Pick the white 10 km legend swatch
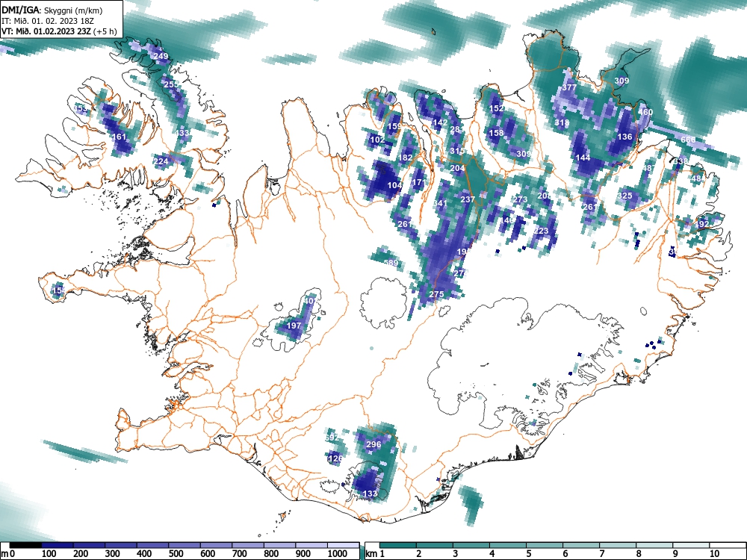 pyautogui.click(x=728, y=545)
